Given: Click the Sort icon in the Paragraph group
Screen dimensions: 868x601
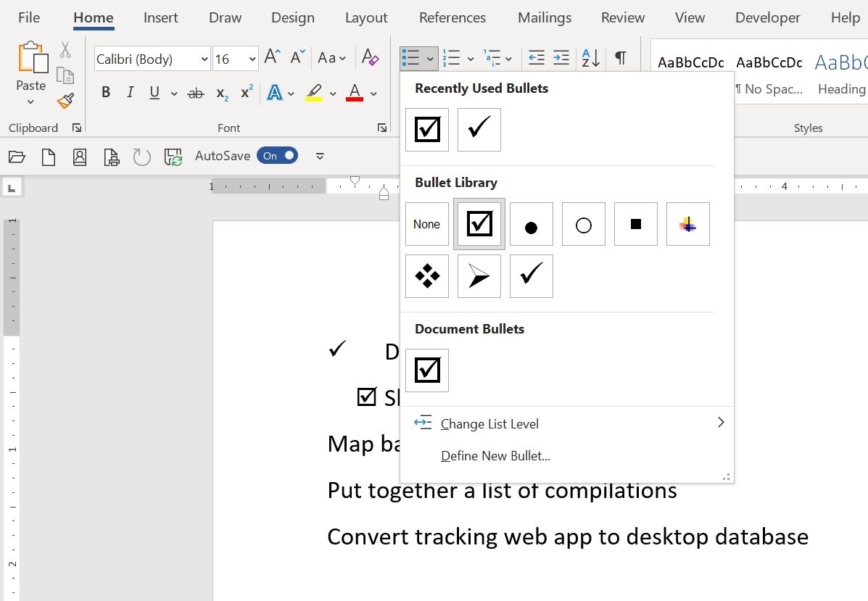Looking at the screenshot, I should 589,57.
